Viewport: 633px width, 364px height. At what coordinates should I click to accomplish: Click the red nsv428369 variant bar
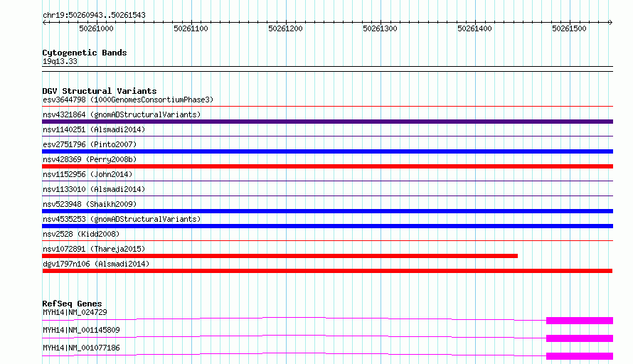point(327,166)
